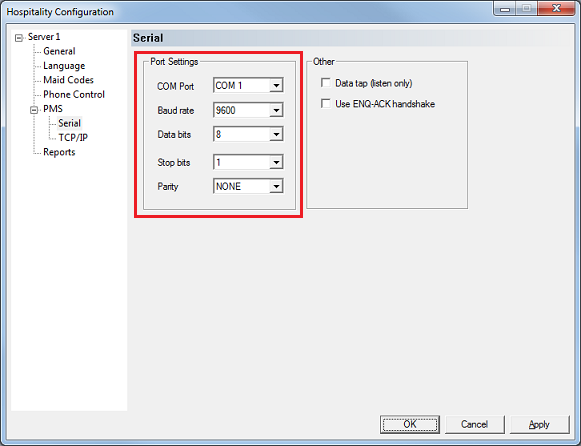Open the COM Port dropdown
Viewport: 581px width, 446px height.
(x=276, y=86)
